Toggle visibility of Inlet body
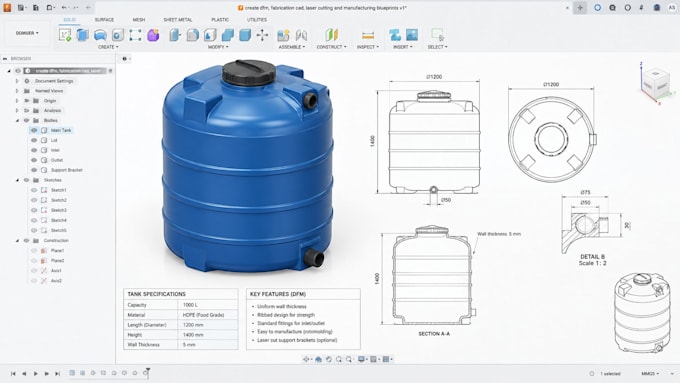The image size is (680, 383). (34, 150)
